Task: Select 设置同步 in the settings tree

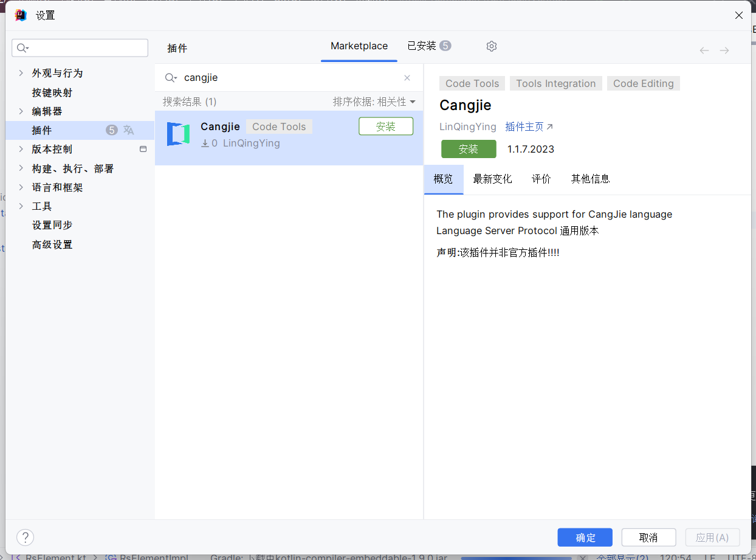Action: (52, 225)
